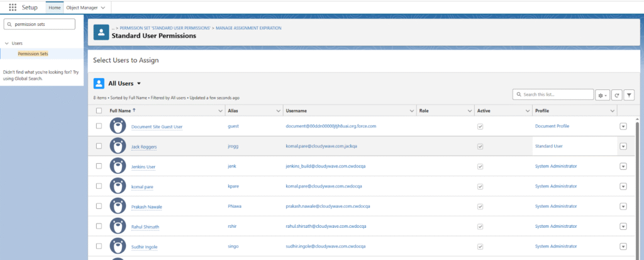The height and width of the screenshot is (260, 644).
Task: Refresh the user list
Action: click(617, 94)
